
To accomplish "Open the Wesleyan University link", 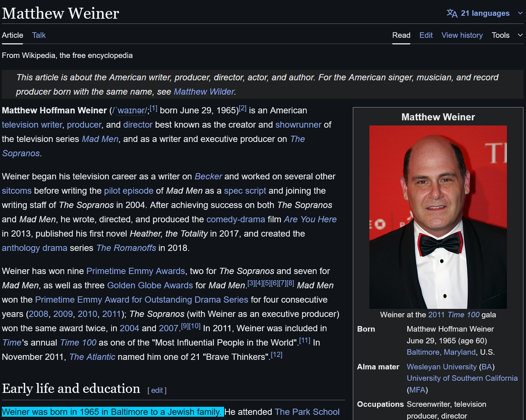I will pos(442,367).
